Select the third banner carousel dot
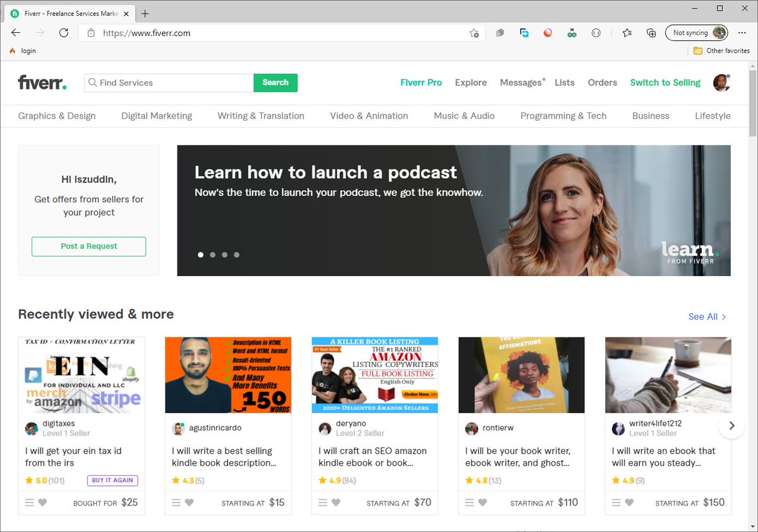Viewport: 758px width, 532px height. [x=225, y=255]
